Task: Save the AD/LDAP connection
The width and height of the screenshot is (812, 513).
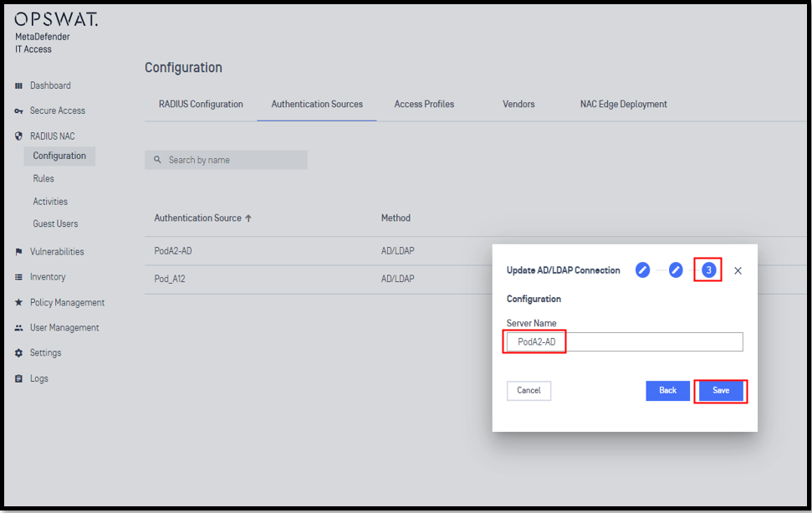Action: coord(721,391)
